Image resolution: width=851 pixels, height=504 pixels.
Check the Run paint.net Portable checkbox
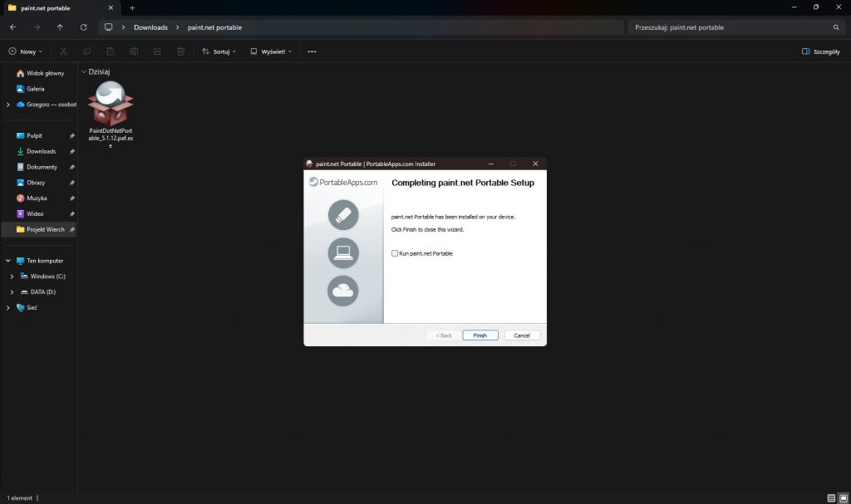396,253
